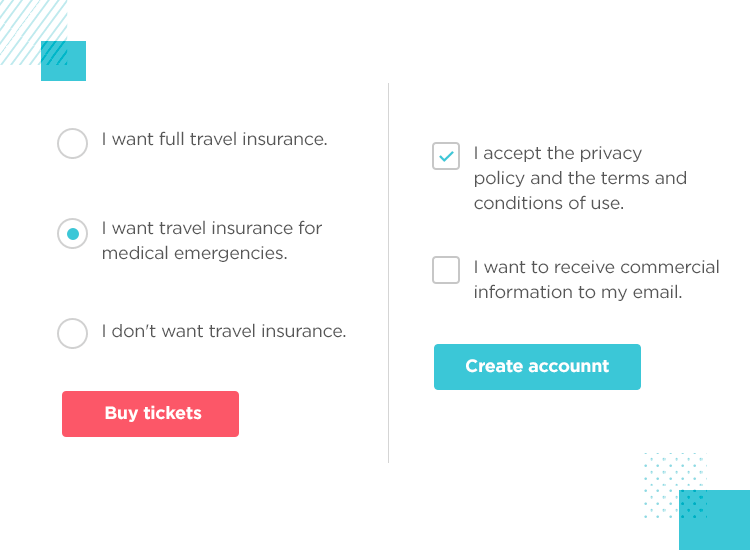Click the diagonal striped pattern at top-left

pos(22,25)
